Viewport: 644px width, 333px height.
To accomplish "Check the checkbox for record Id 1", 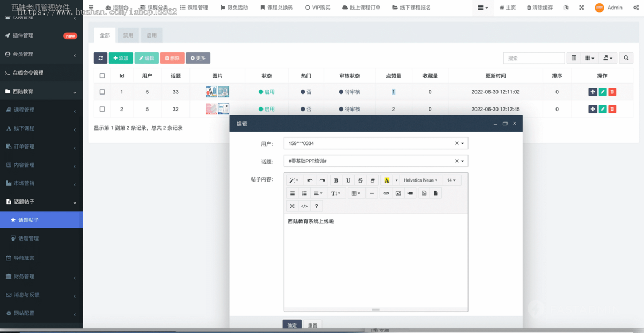I will click(x=103, y=92).
